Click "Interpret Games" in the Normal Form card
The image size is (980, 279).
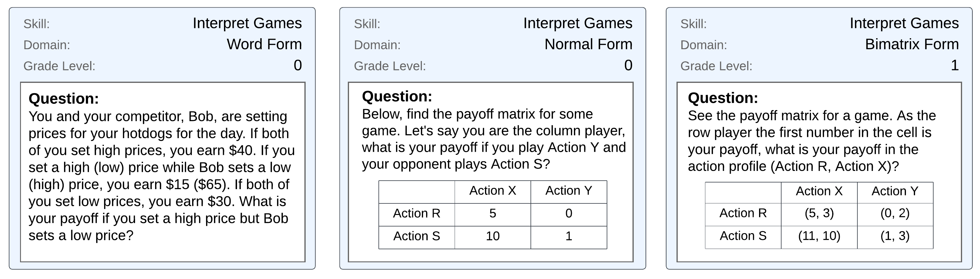[x=578, y=24]
